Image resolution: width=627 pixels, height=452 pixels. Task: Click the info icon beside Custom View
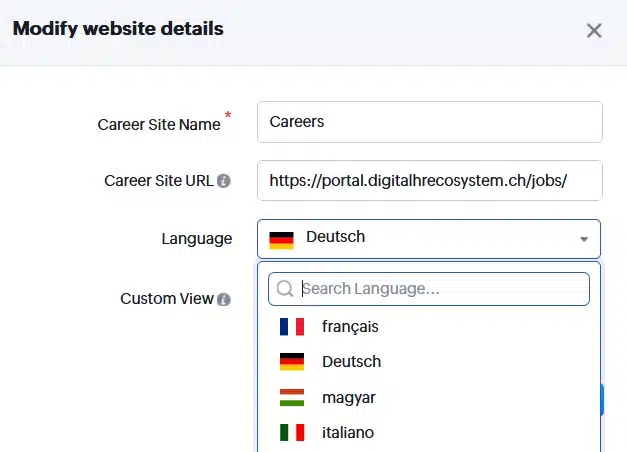coord(224,299)
